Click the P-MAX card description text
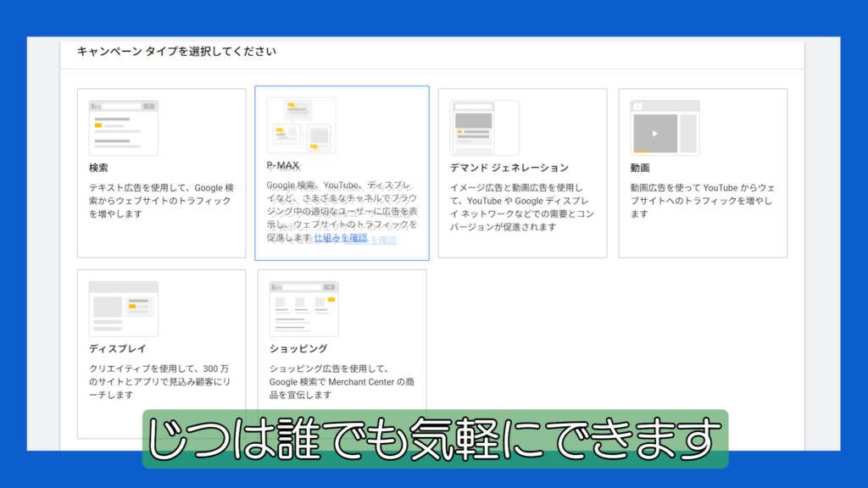The width and height of the screenshot is (868, 488). click(342, 211)
